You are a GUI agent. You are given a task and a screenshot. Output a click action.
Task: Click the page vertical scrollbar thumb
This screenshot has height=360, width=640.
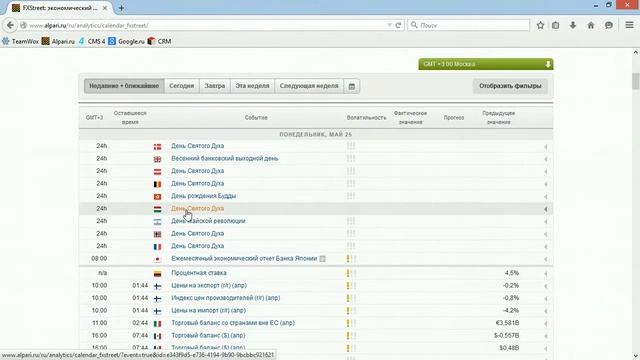click(x=636, y=81)
